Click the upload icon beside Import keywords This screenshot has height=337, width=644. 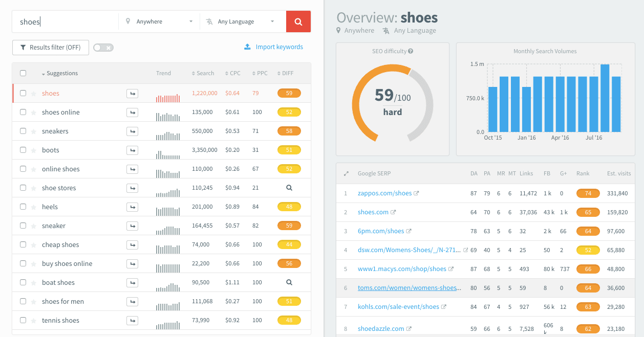tap(247, 47)
